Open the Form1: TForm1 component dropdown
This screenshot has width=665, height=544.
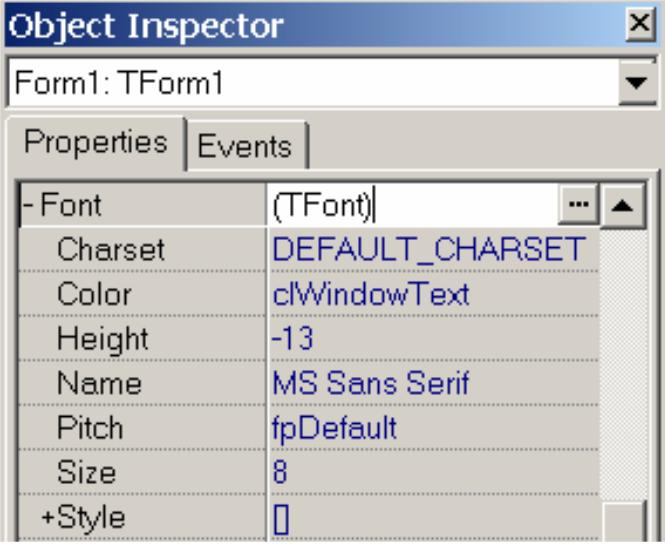pyautogui.click(x=636, y=82)
